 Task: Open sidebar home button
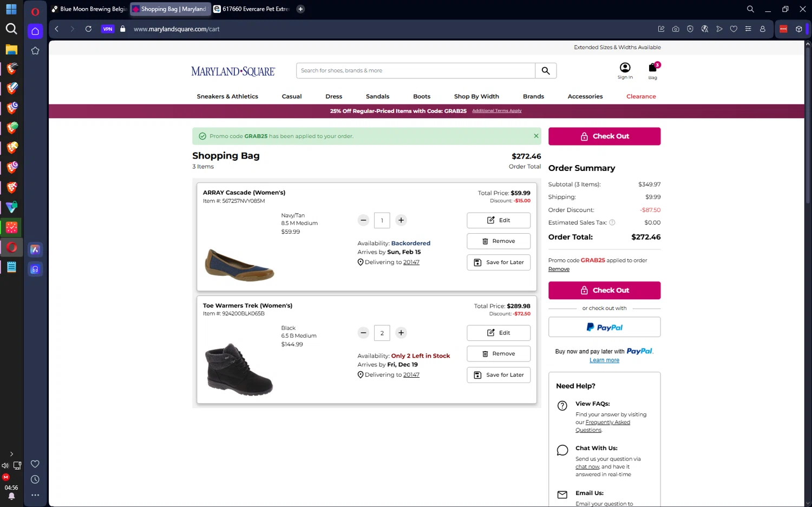coord(35,31)
